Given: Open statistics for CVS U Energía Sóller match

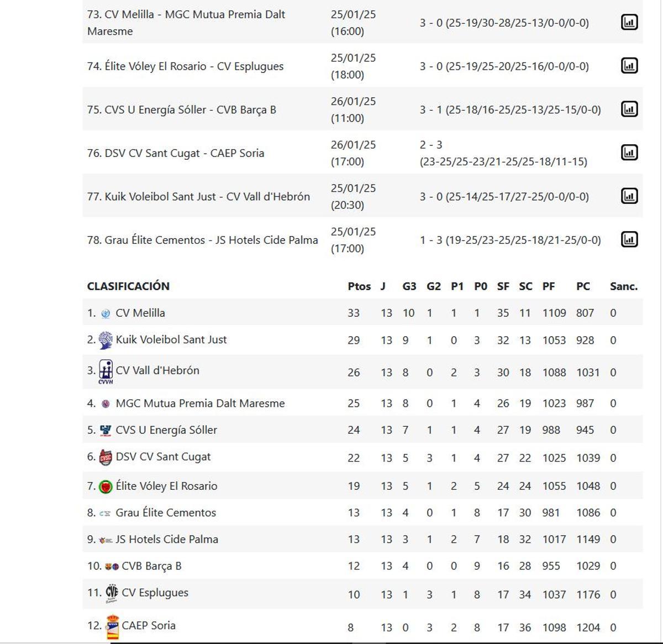Looking at the screenshot, I should coord(629,109).
